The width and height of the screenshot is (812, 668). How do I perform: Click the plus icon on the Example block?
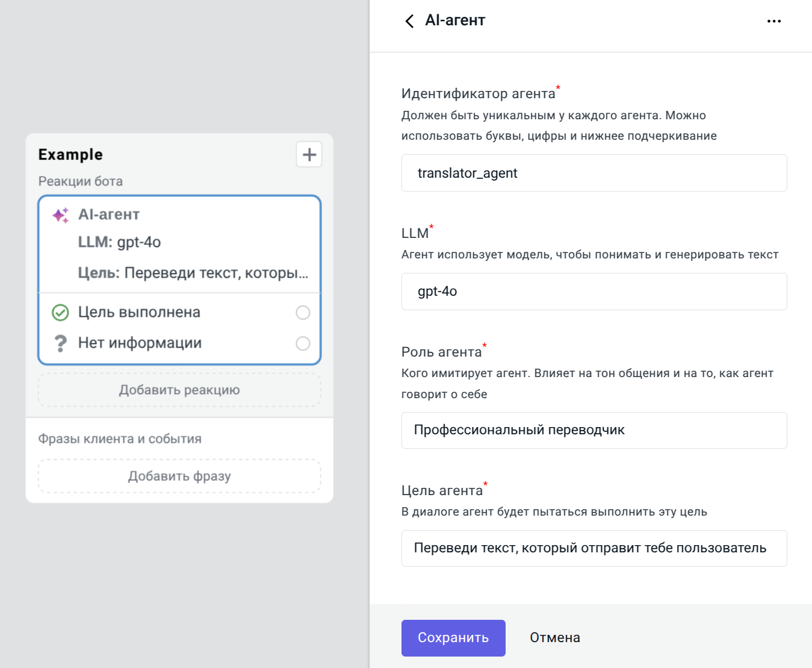tap(309, 154)
